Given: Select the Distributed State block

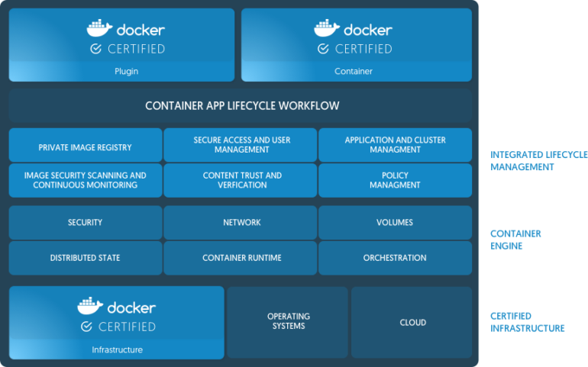Looking at the screenshot, I should 85,258.
